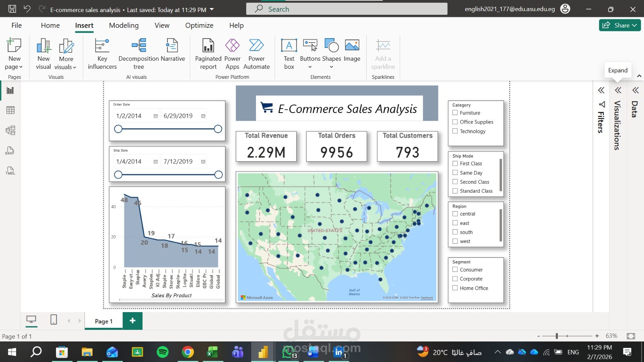Insert an Image element
This screenshot has width=644, height=362.
pos(352,50)
